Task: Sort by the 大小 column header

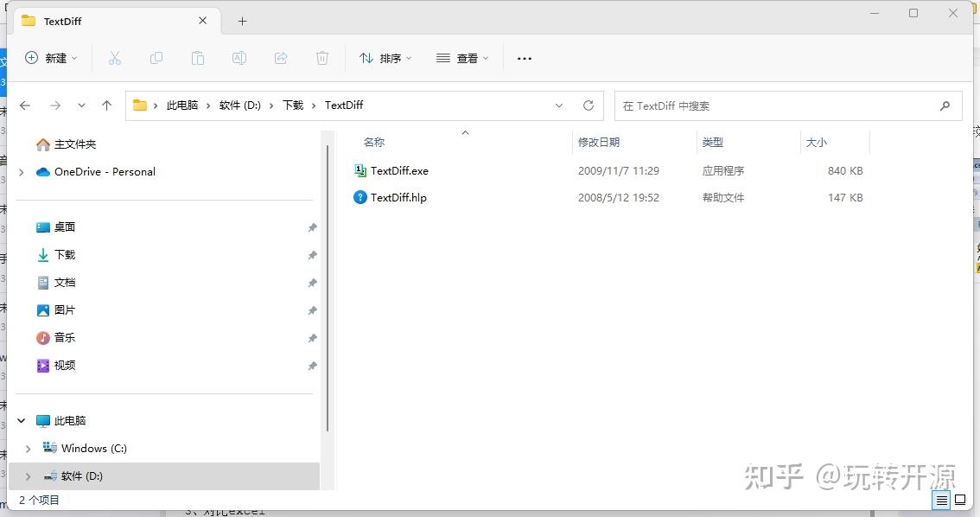Action: 817,143
